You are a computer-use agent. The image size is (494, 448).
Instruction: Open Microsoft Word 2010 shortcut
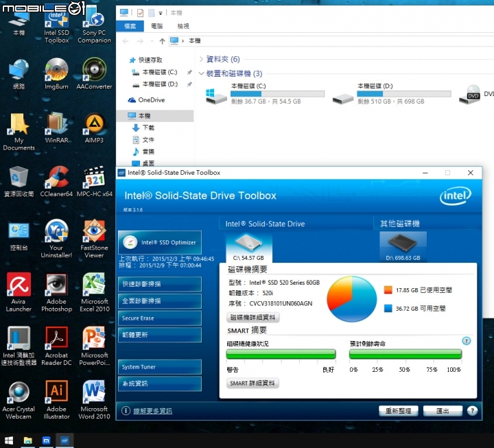pos(94,401)
